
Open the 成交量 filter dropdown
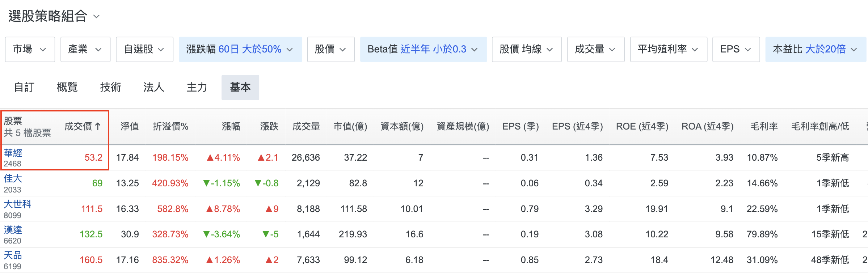(x=596, y=49)
